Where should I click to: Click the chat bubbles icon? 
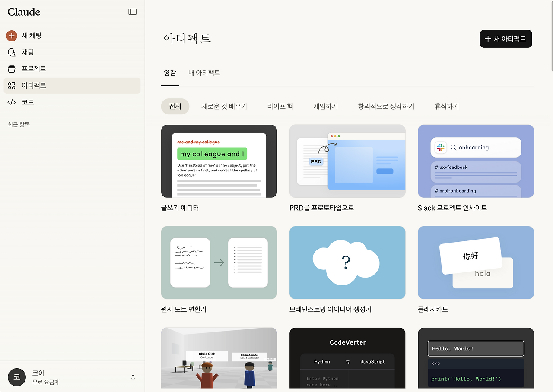coord(12,52)
